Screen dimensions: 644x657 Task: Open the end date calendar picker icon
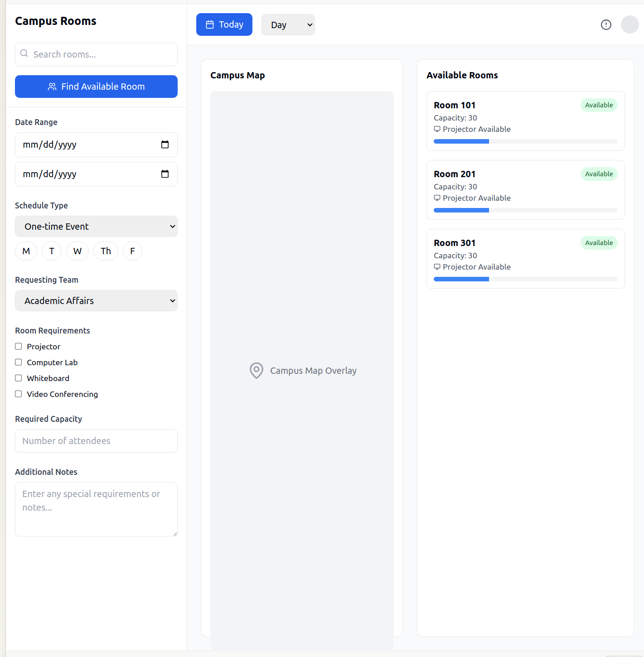165,174
